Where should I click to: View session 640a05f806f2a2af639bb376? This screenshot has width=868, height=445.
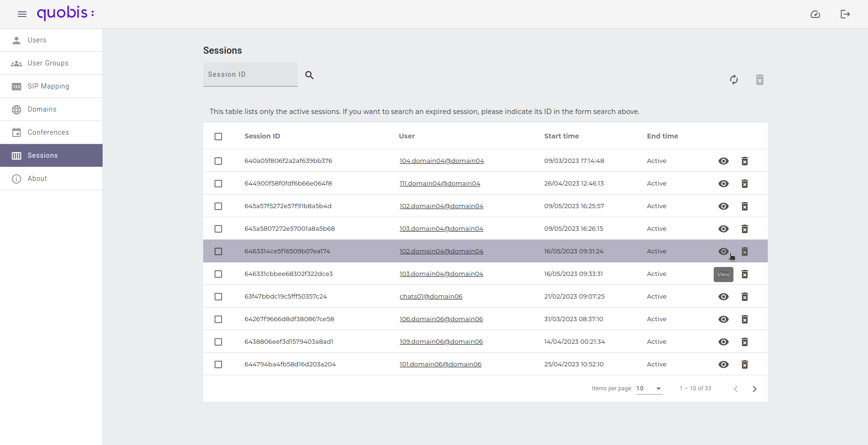[x=724, y=161]
